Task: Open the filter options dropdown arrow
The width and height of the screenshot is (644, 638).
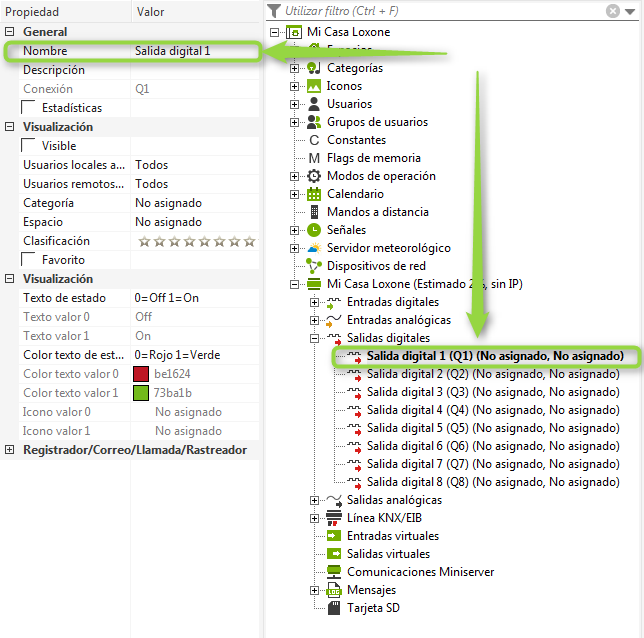Action: 630,11
